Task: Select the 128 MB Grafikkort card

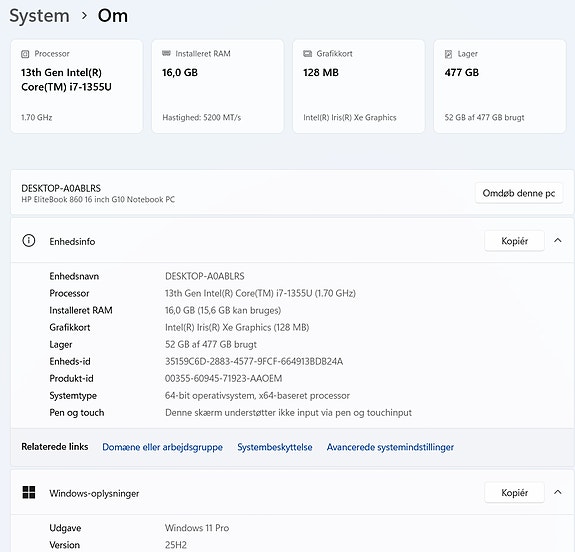Action: (359, 86)
